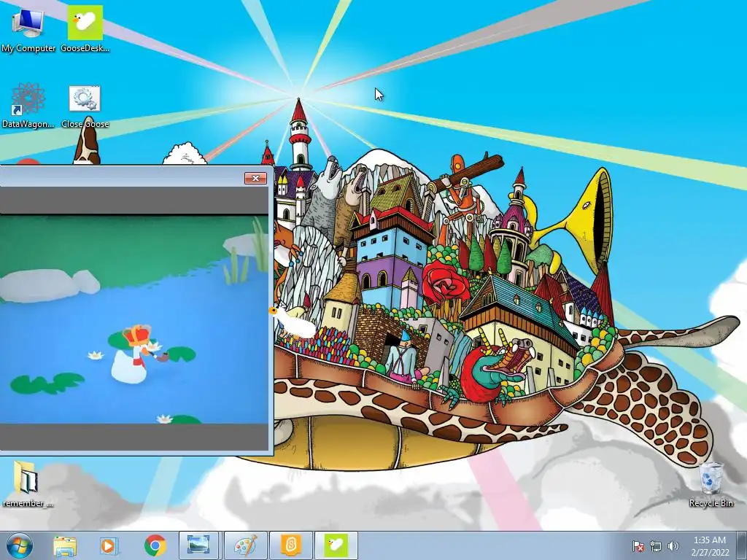747x560 pixels.
Task: Click the Show desktop strip beside clock
Action: pos(743,545)
